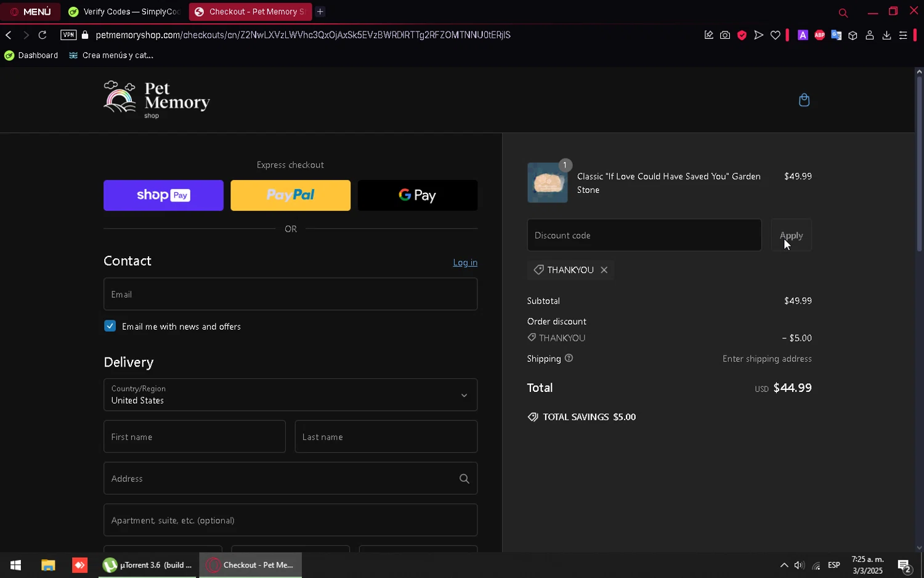Screen dimensions: 924x578
Task: Open the Google Translate extension icon
Action: 836,35
